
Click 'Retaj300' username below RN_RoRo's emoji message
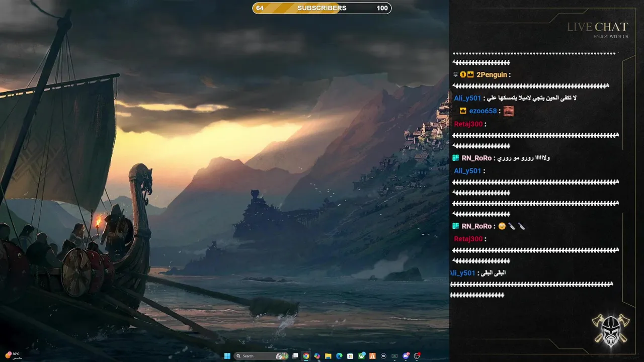pos(468,239)
